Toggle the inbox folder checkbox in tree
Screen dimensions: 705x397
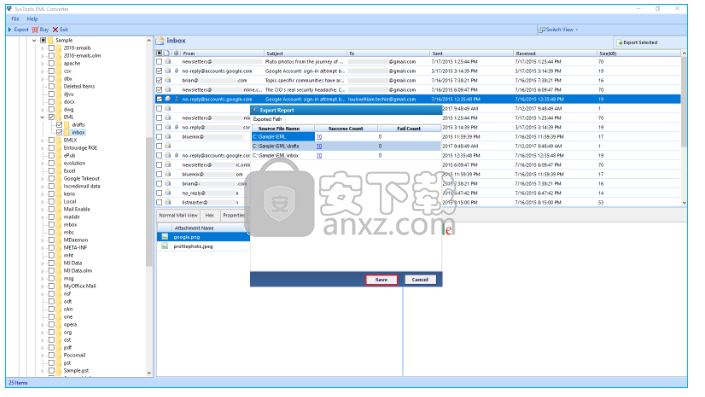pos(59,133)
